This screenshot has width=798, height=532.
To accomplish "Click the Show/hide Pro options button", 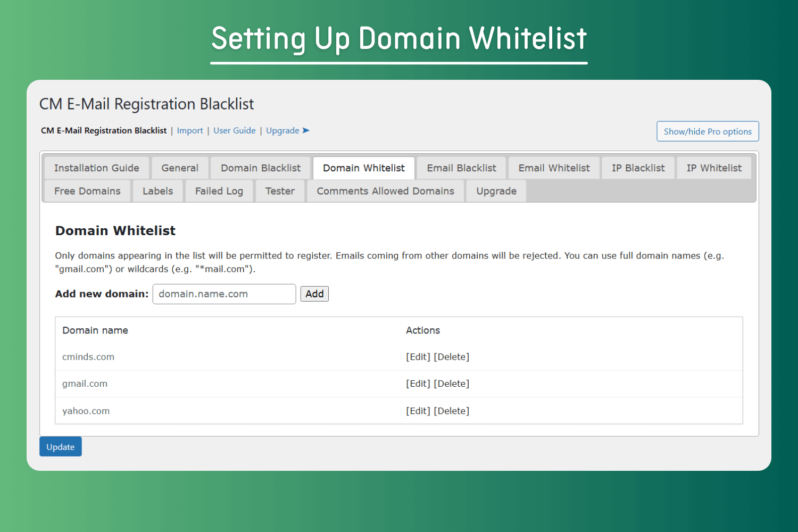I will (x=708, y=131).
